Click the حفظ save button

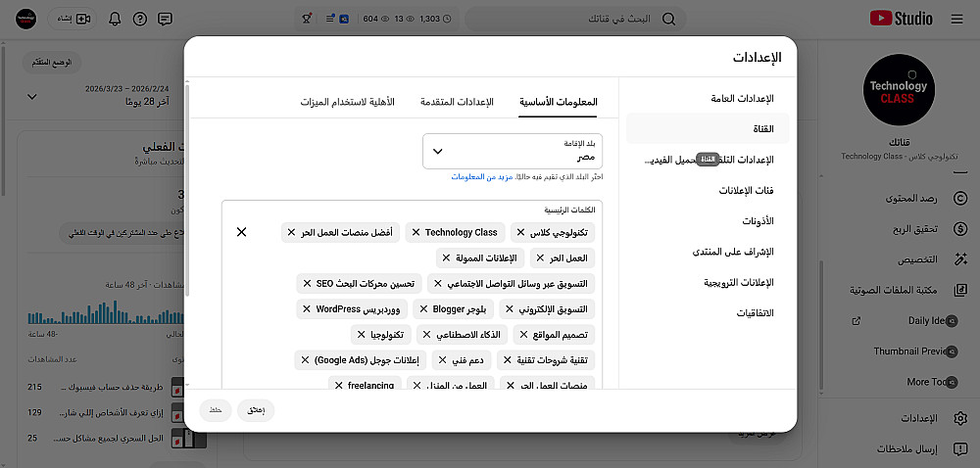tap(216, 410)
